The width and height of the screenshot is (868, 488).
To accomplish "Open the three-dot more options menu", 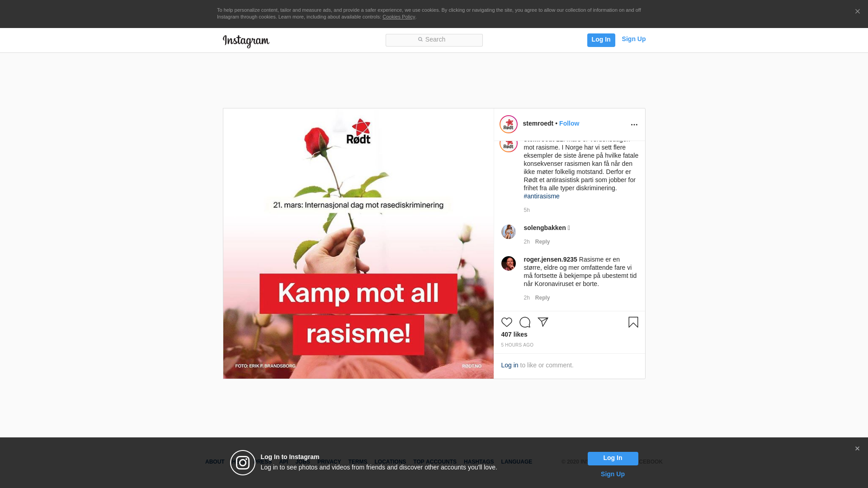I will point(634,125).
